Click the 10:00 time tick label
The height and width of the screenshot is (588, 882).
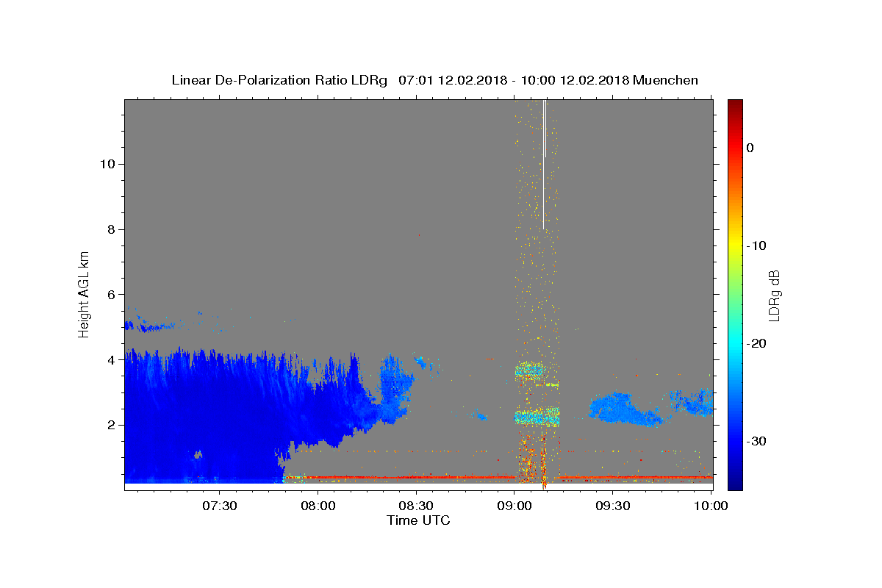point(711,506)
